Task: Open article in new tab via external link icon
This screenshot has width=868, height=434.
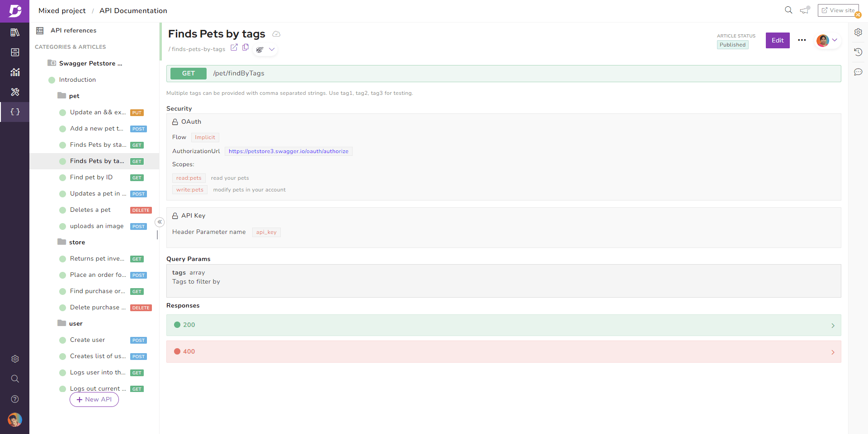Action: [234, 47]
